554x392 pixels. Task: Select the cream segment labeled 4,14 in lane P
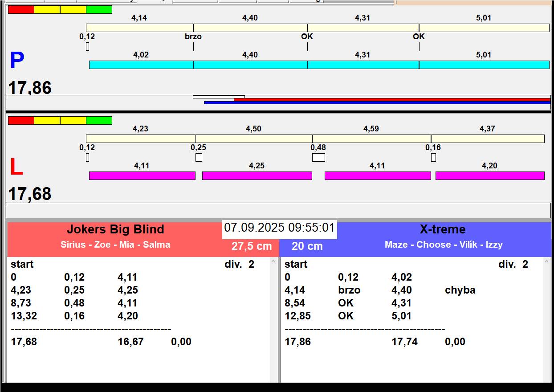(139, 28)
